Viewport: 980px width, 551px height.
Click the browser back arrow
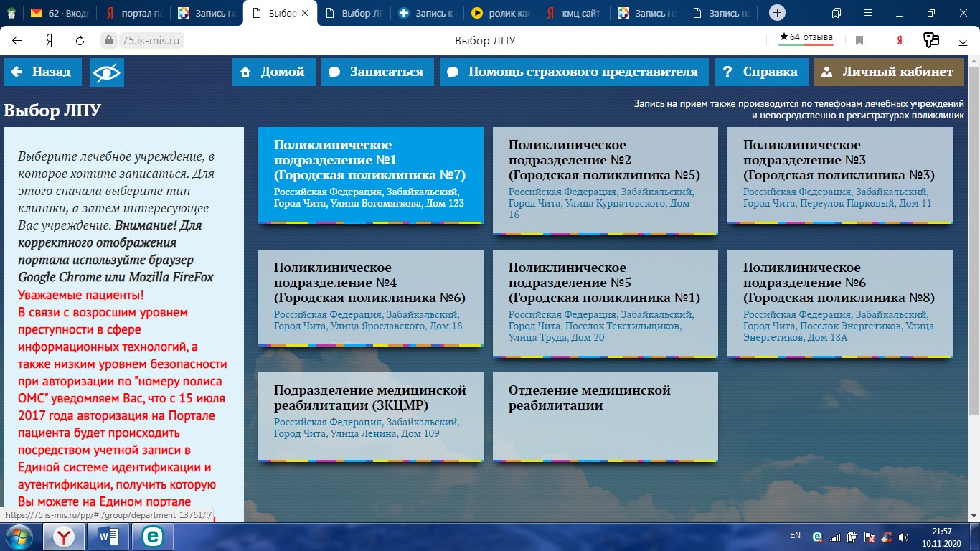[x=17, y=41]
